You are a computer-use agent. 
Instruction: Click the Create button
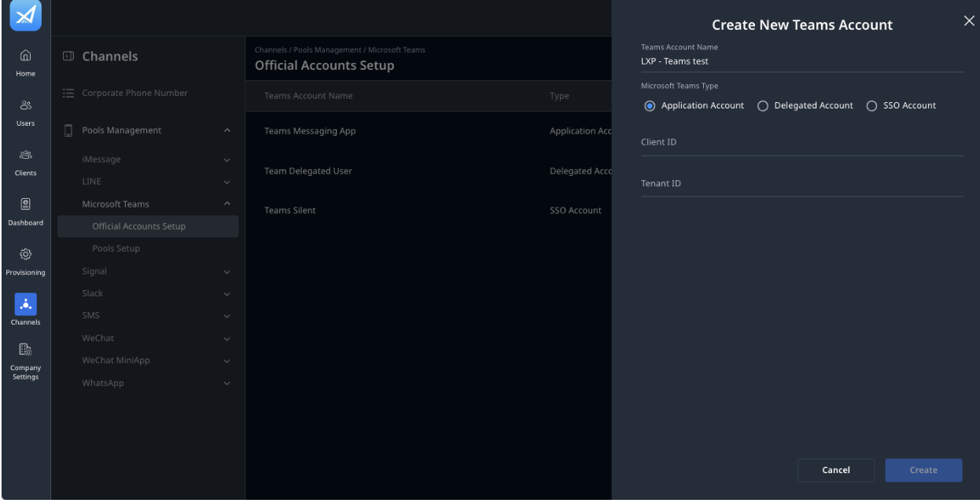click(923, 470)
